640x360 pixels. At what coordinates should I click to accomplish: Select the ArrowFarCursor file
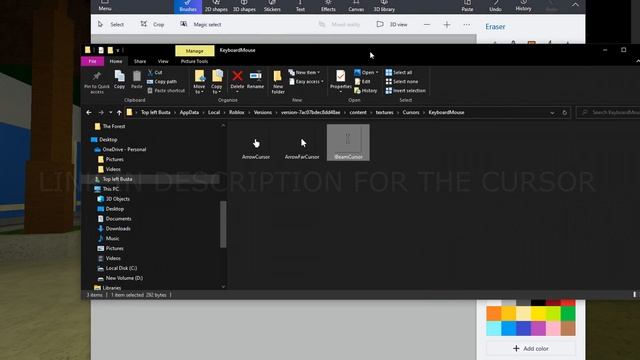pyautogui.click(x=302, y=143)
